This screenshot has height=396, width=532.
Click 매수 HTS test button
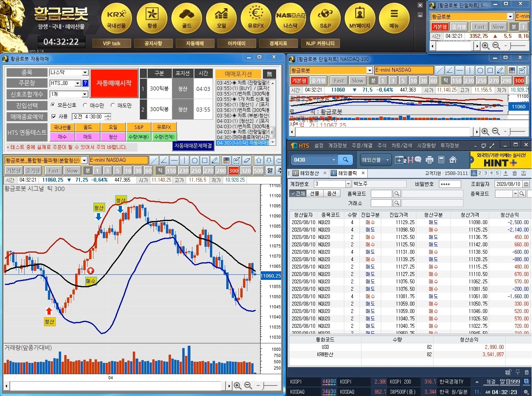coord(62,137)
